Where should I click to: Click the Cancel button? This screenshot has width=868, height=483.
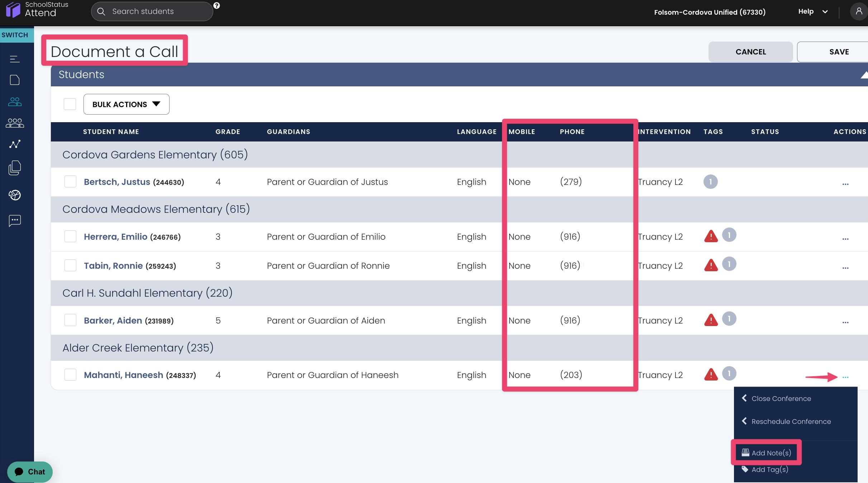(750, 52)
